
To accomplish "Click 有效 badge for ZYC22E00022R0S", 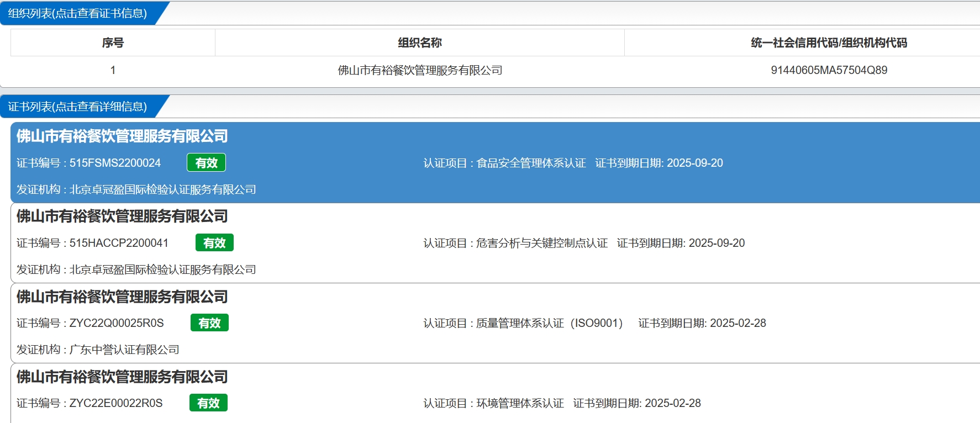I will [208, 403].
